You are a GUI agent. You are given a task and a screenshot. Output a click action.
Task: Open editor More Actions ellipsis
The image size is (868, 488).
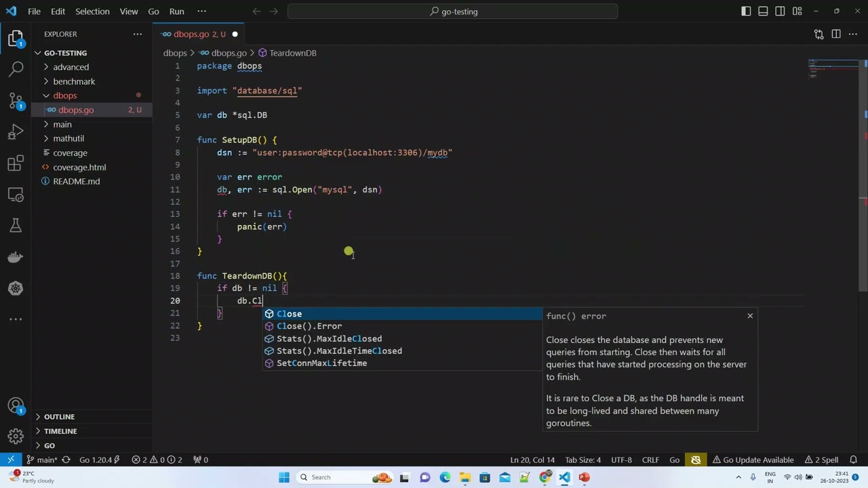pyautogui.click(x=853, y=34)
